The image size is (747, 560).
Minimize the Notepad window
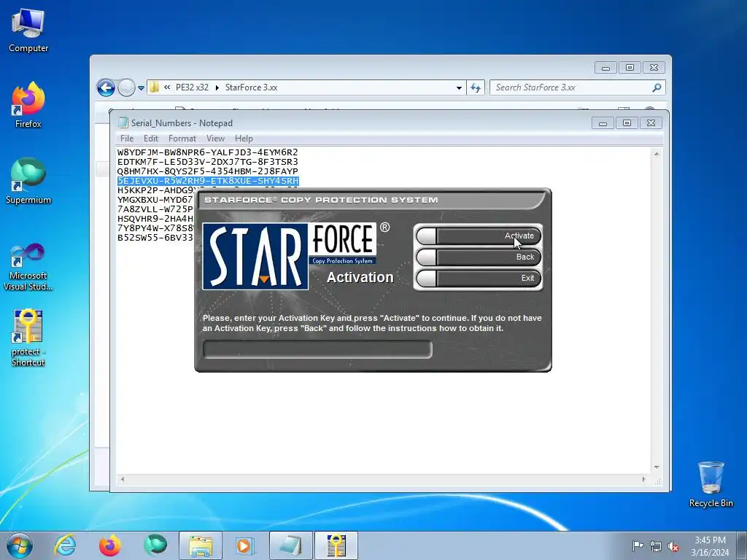pyautogui.click(x=603, y=123)
